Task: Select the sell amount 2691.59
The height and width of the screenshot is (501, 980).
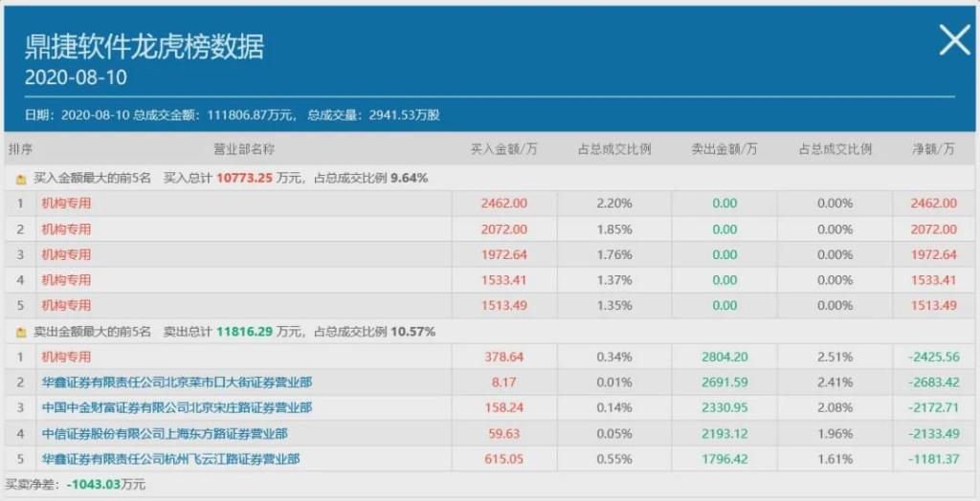Action: pyautogui.click(x=724, y=382)
